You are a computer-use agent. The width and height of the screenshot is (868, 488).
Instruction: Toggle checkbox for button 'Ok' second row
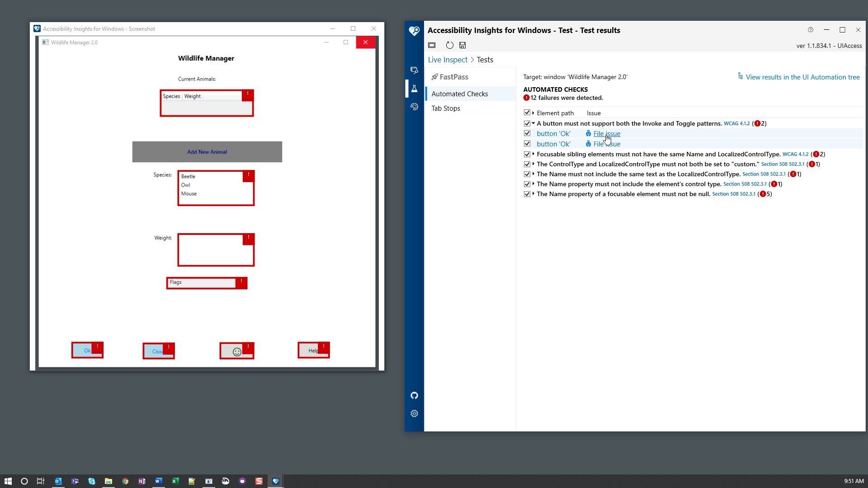coord(526,144)
